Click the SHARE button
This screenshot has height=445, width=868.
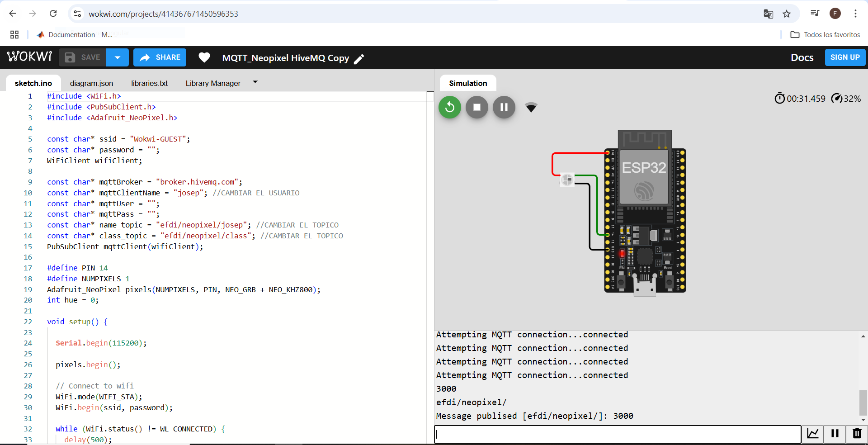[x=160, y=57]
